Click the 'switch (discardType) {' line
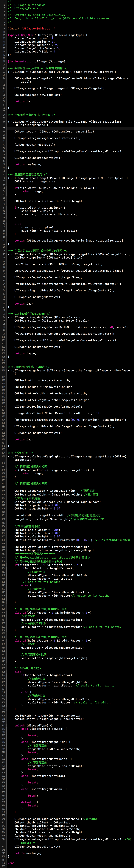The image size is (134, 868). (33, 726)
